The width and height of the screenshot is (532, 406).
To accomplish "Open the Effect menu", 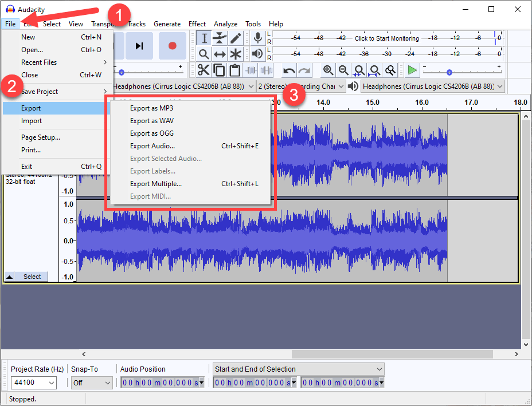I will 197,24.
